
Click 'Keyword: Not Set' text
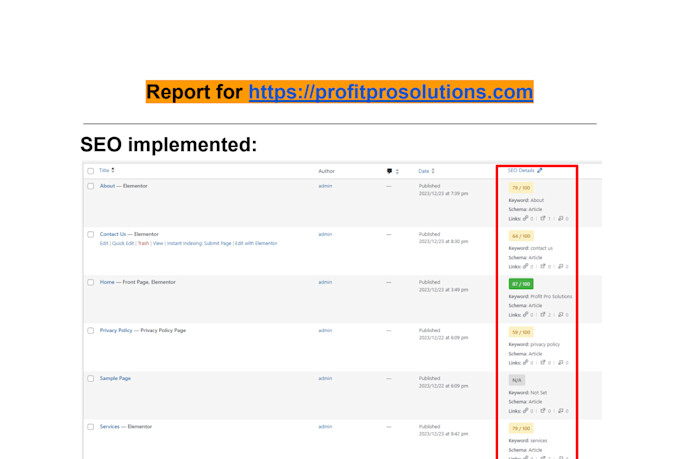click(528, 393)
